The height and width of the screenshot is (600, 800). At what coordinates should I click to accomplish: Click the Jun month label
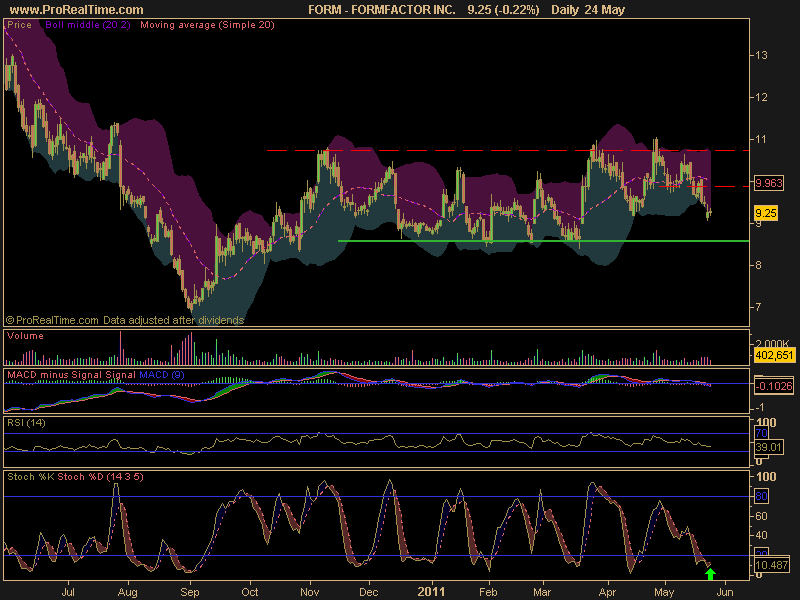(x=724, y=592)
